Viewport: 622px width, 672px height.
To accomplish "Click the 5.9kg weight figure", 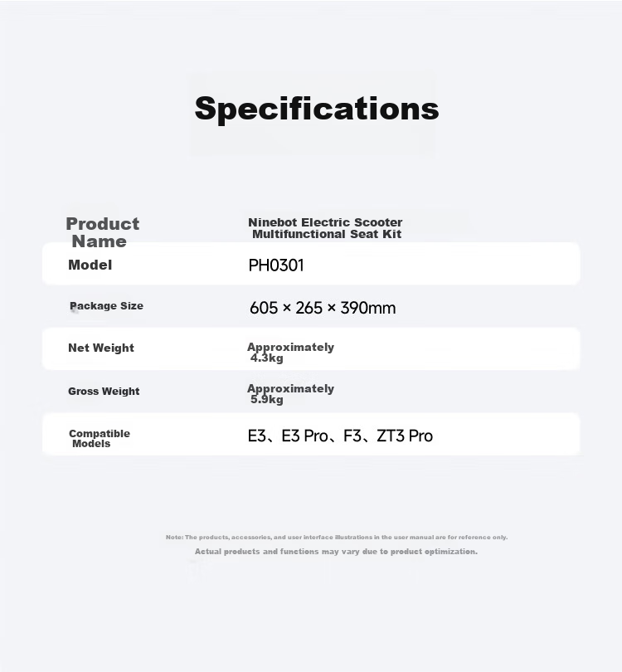I will (x=266, y=399).
